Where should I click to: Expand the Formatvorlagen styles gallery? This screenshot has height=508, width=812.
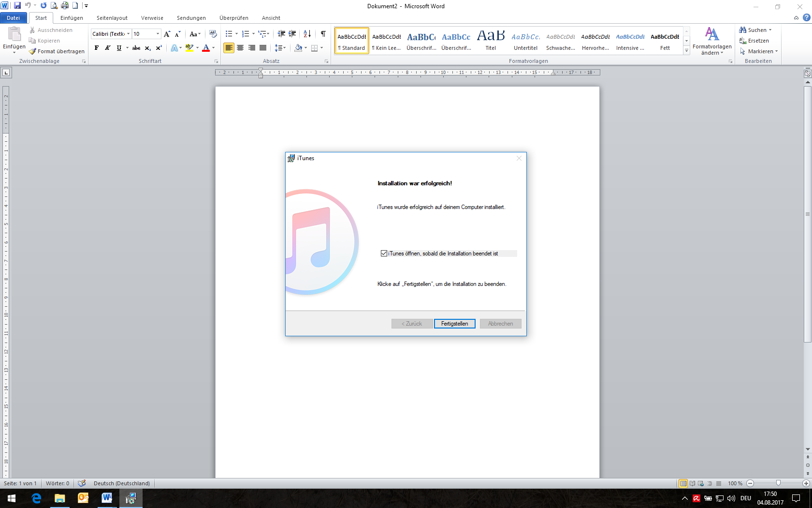click(x=686, y=51)
